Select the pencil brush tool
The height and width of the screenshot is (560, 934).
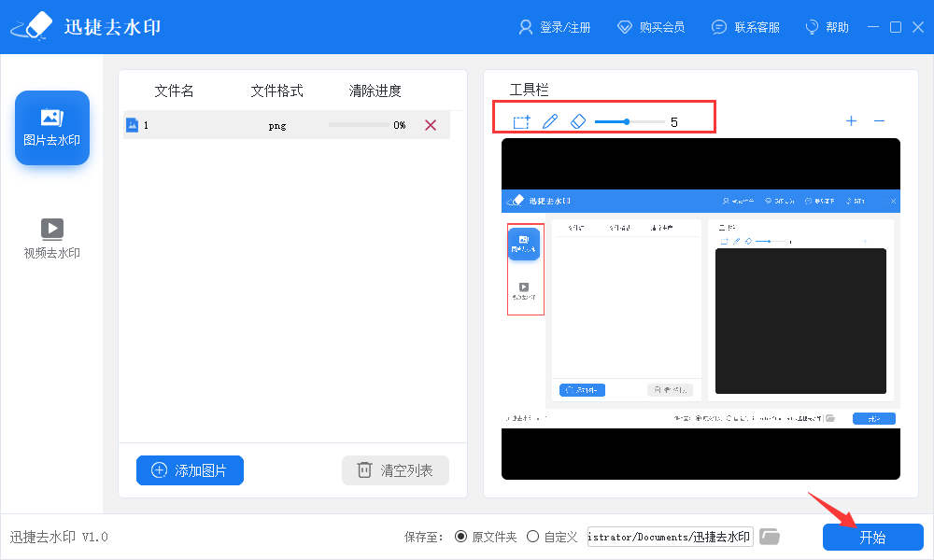[550, 121]
